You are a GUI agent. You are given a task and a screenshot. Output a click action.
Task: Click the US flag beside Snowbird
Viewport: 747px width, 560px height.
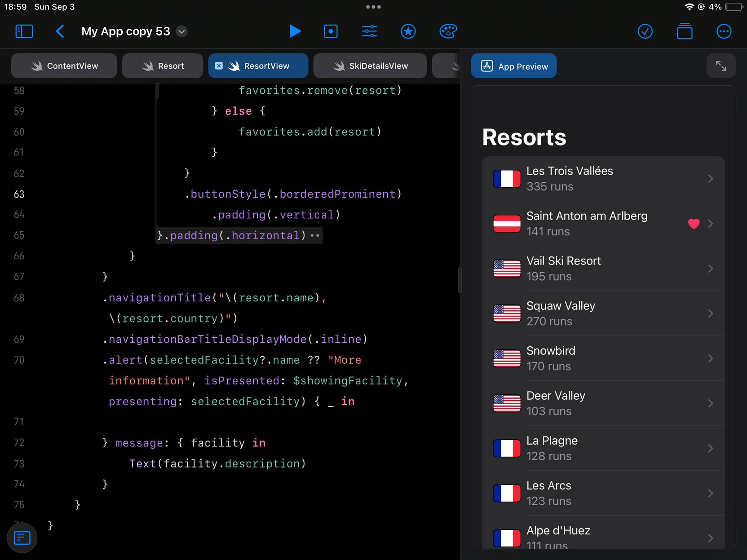[x=507, y=358]
